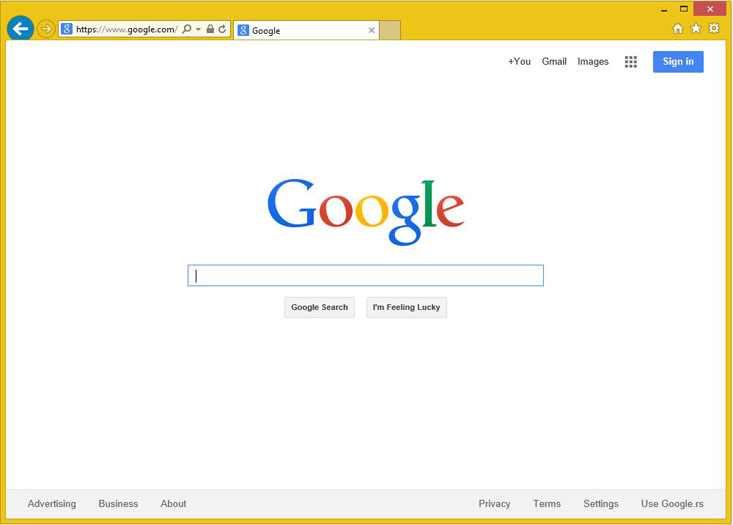
Task: Open the Terms footer link
Action: click(546, 503)
